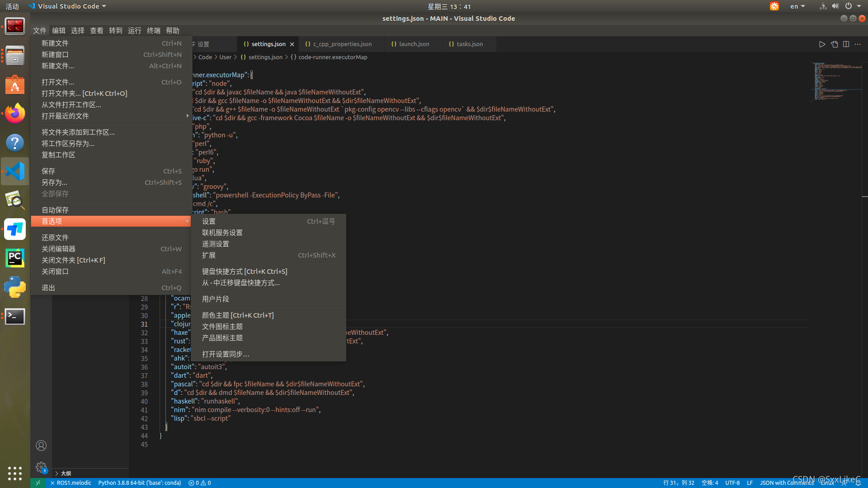Click 打开设置同步... entry
The width and height of the screenshot is (868, 488).
(269, 354)
